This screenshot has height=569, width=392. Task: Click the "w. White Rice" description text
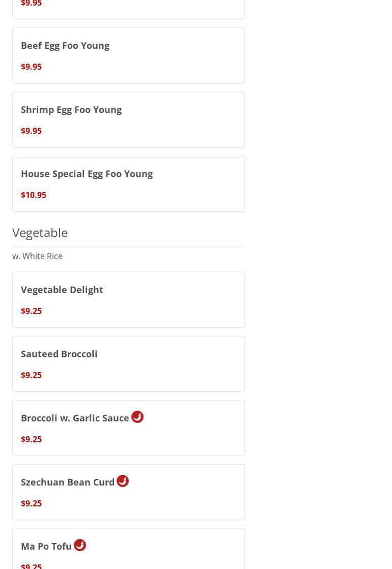(x=37, y=256)
